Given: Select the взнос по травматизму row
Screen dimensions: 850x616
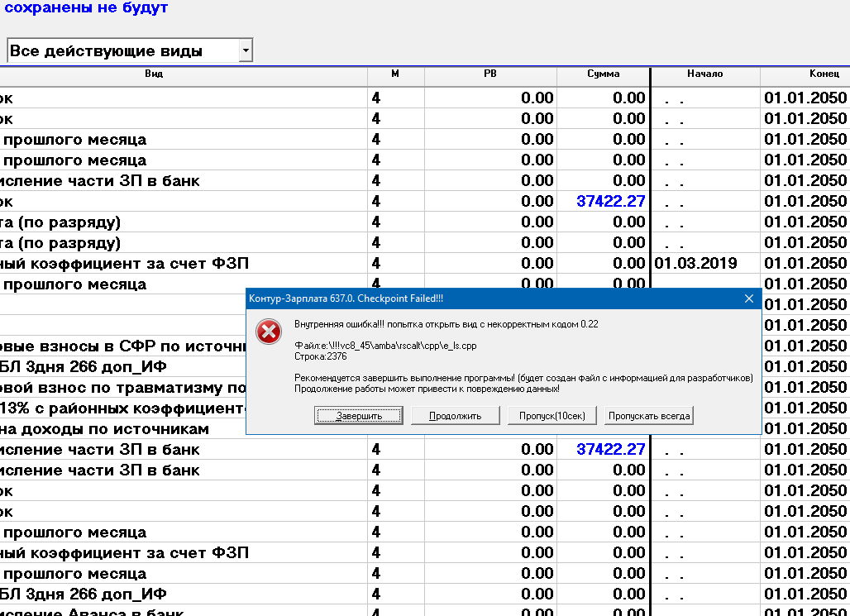Looking at the screenshot, I should (124, 388).
